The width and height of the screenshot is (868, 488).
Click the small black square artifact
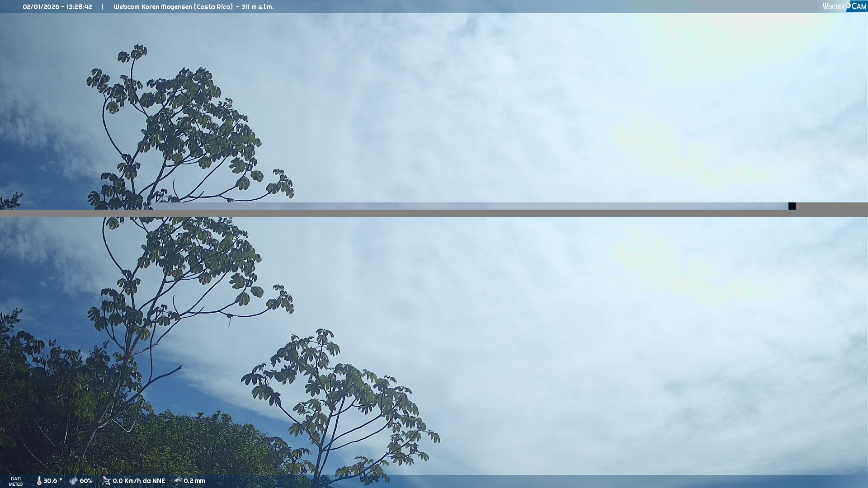(792, 206)
